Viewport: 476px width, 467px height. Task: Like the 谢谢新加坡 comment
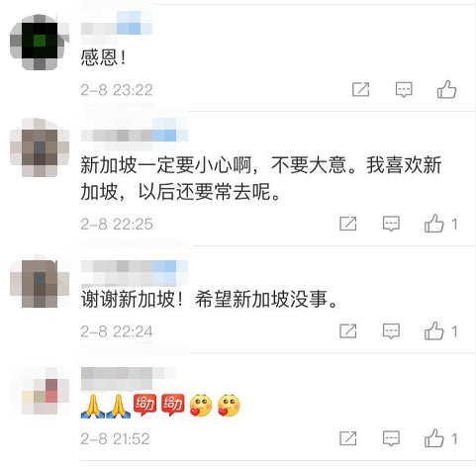pyautogui.click(x=434, y=330)
